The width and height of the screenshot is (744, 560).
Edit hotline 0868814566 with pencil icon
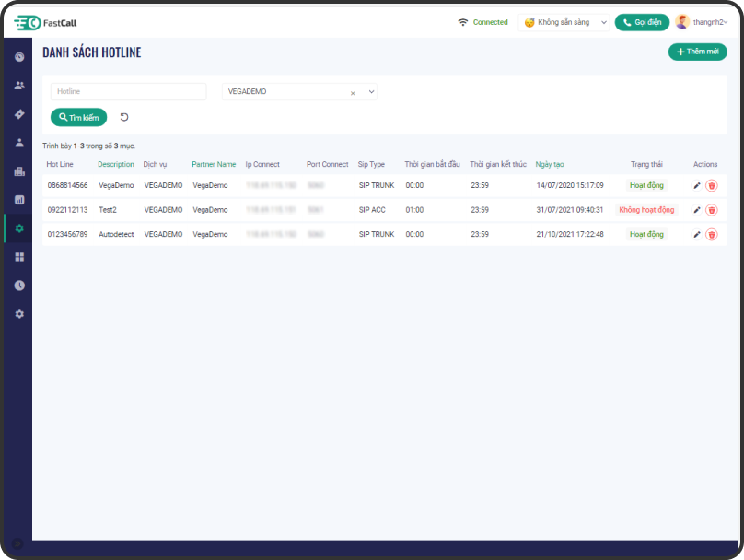697,185
